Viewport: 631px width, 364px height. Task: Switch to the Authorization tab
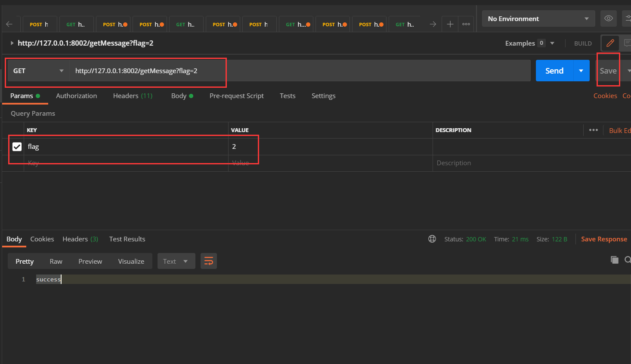click(76, 96)
